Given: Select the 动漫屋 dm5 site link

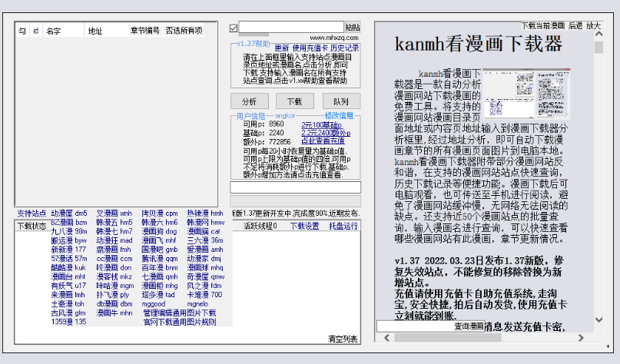Looking at the screenshot, I should 68,213.
